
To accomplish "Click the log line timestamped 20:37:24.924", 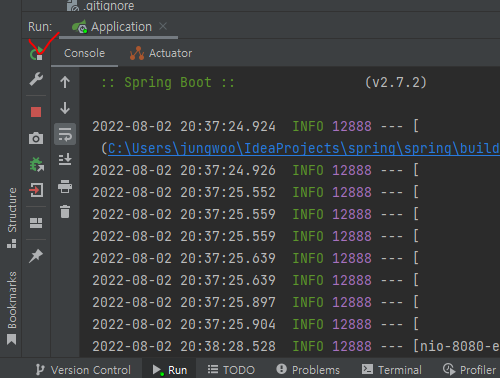I will click(x=255, y=127).
